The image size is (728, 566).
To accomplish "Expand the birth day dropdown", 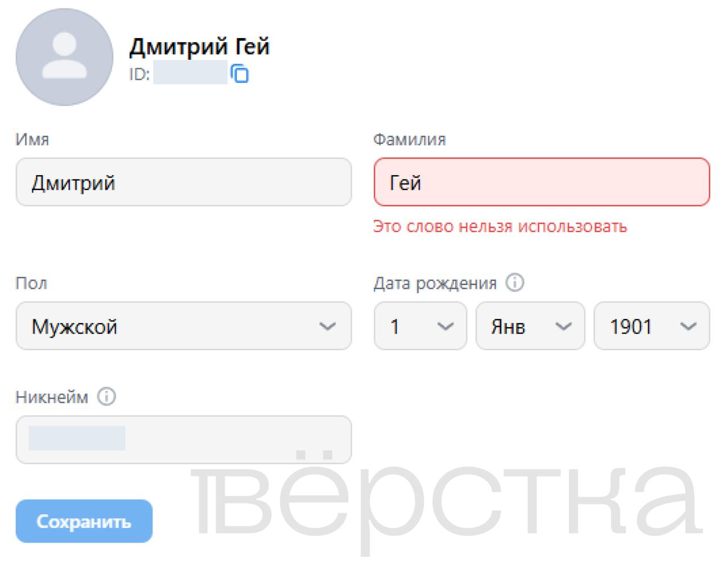I will point(420,327).
